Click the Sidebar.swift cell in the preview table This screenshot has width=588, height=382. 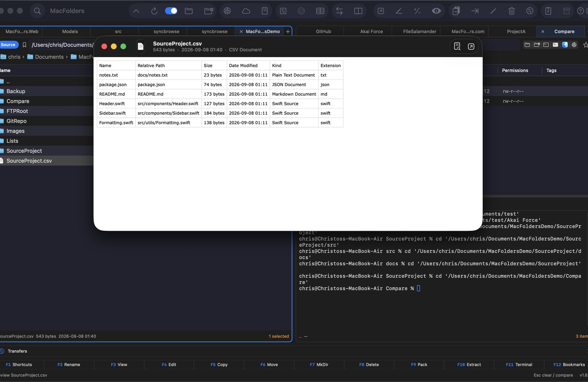(116, 113)
